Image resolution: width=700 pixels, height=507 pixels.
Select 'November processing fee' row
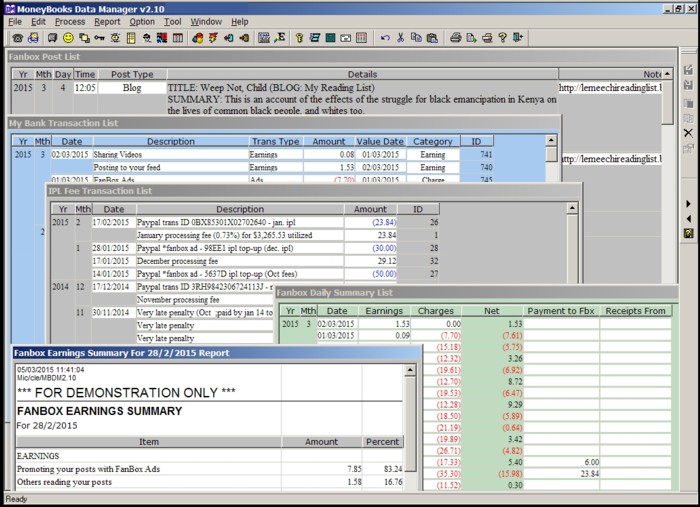(x=205, y=300)
